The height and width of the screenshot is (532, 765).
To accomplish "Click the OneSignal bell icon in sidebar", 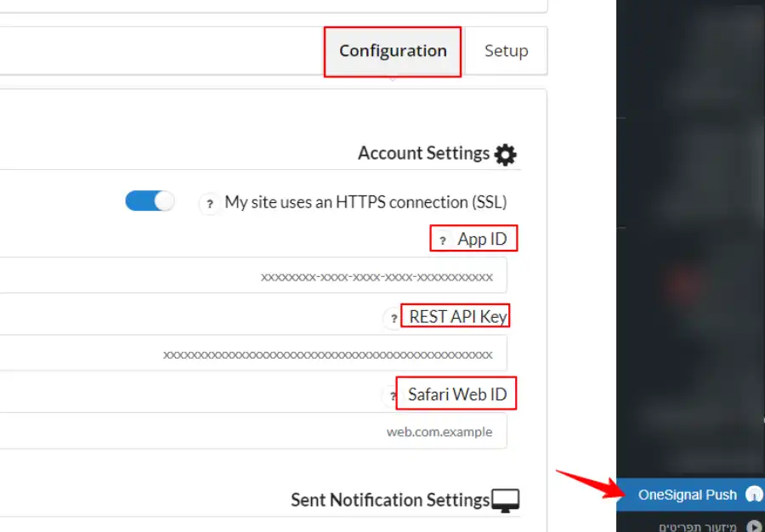I will click(754, 494).
